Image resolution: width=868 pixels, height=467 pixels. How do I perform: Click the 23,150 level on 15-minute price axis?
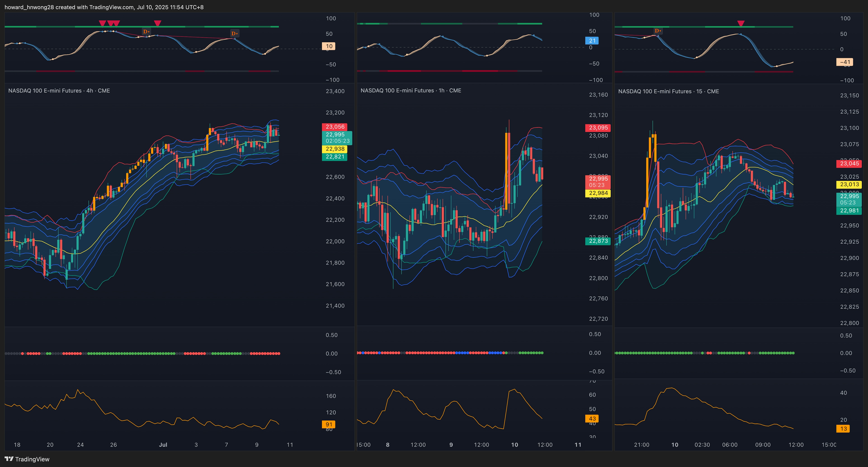(x=849, y=95)
